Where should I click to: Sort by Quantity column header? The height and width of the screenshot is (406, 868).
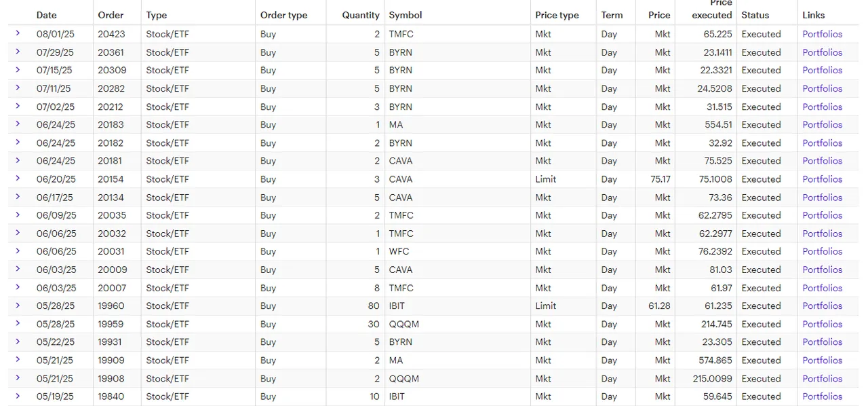click(x=361, y=15)
